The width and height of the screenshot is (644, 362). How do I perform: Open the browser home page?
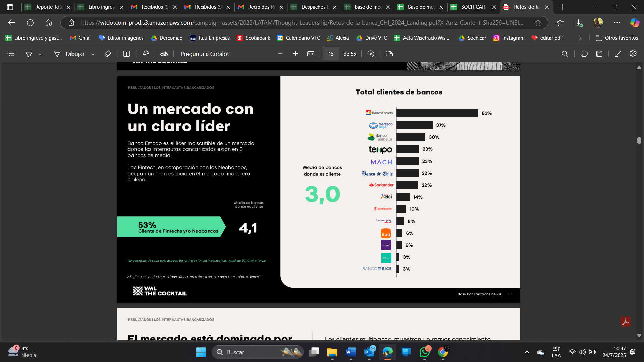tap(49, 23)
